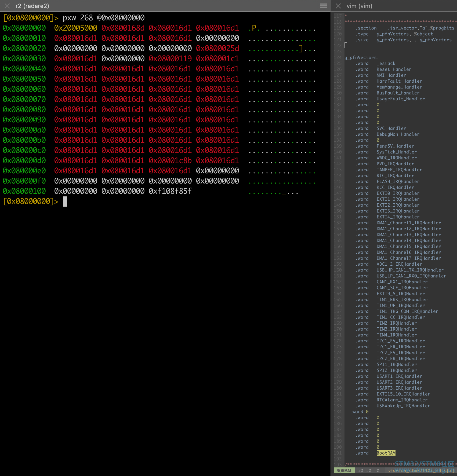Open the radare2 pane hamburger menu
The width and height of the screenshot is (457, 476).
click(x=324, y=6)
